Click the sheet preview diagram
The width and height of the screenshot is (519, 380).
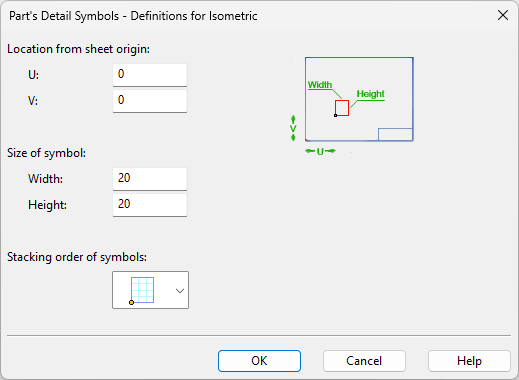point(359,99)
